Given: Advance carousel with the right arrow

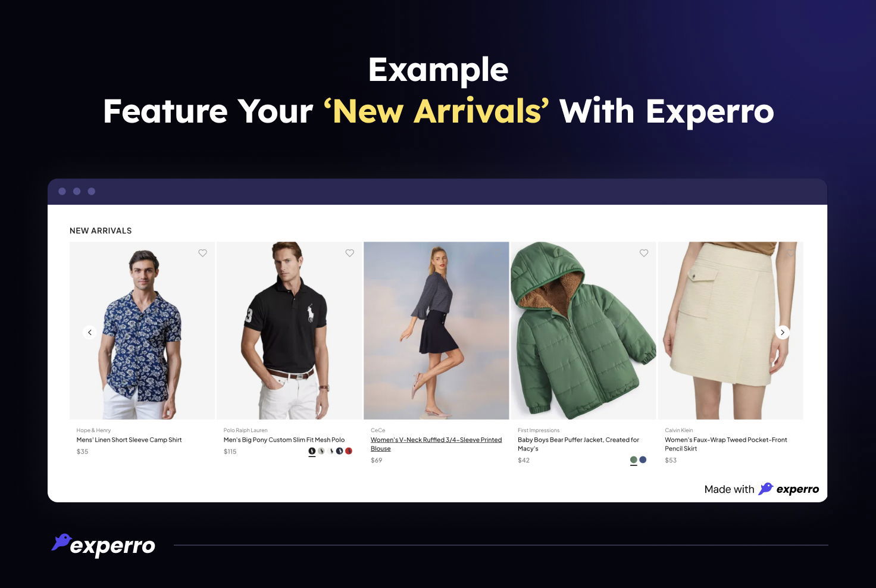Looking at the screenshot, I should pos(783,332).
